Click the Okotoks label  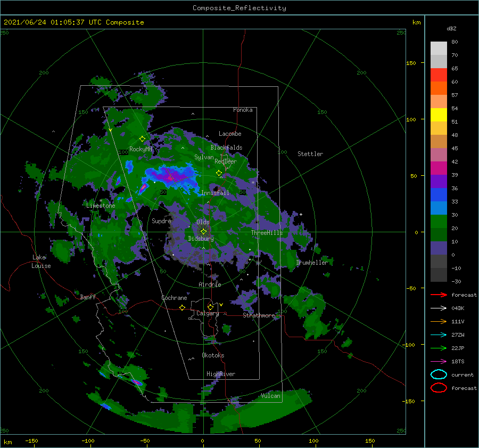213,355
